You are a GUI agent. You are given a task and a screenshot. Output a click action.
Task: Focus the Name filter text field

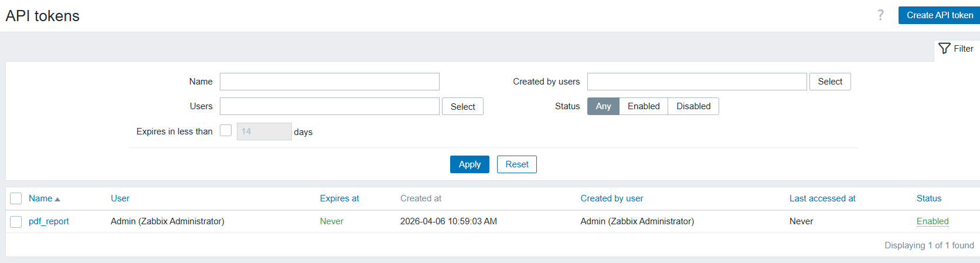tap(329, 82)
